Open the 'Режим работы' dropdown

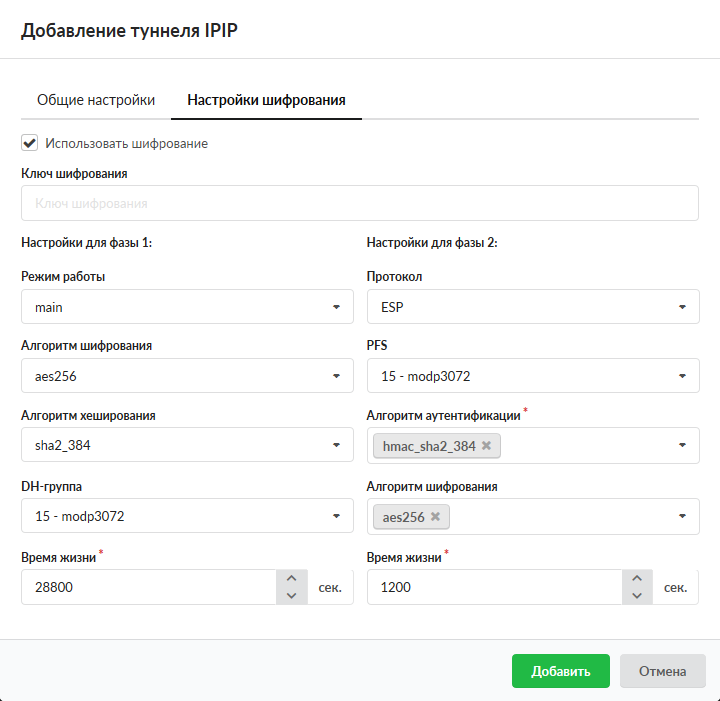187,307
